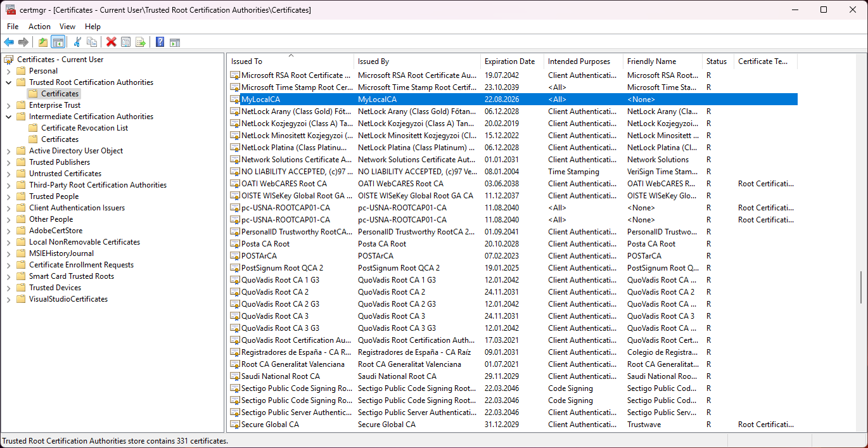This screenshot has width=868, height=448.
Task: Open the File menu
Action: click(x=13, y=27)
